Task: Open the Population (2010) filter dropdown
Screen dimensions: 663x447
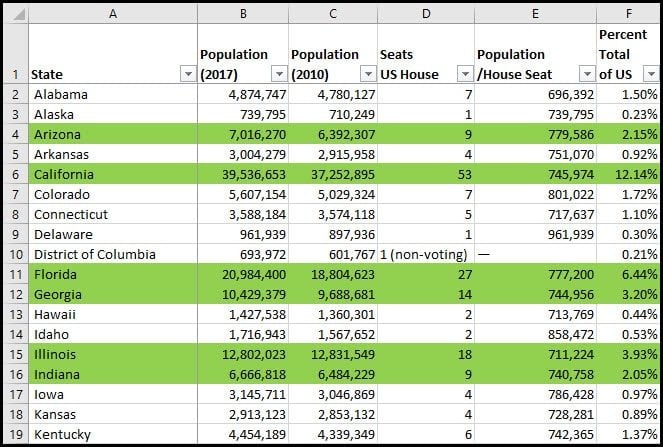Action: point(368,74)
